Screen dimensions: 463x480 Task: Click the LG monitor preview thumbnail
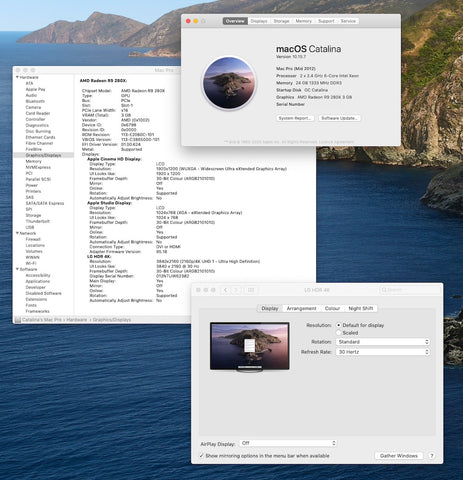click(x=250, y=346)
